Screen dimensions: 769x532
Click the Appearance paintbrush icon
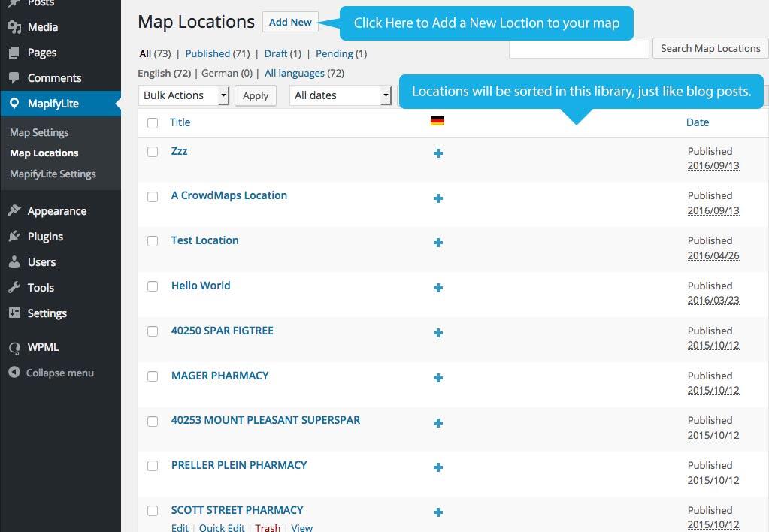pos(14,211)
